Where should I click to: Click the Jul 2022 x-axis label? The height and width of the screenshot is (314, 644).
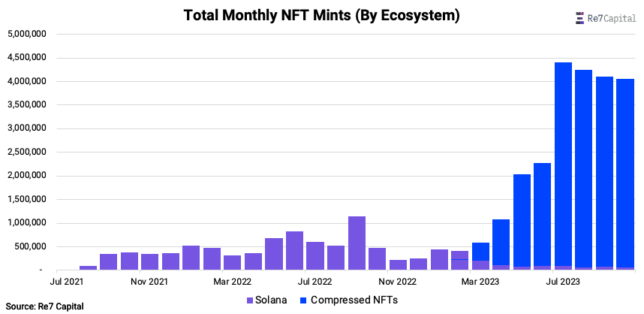point(314,281)
